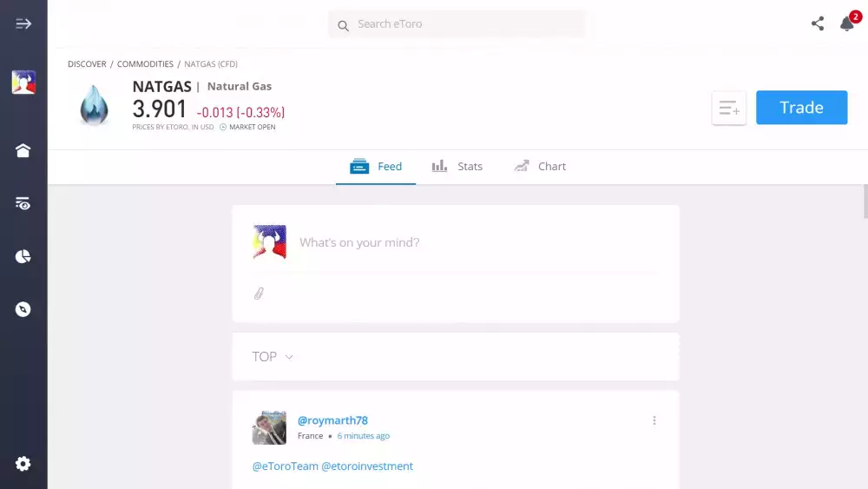Open @roymarth78 profile link
This screenshot has width=868, height=489.
tap(332, 420)
